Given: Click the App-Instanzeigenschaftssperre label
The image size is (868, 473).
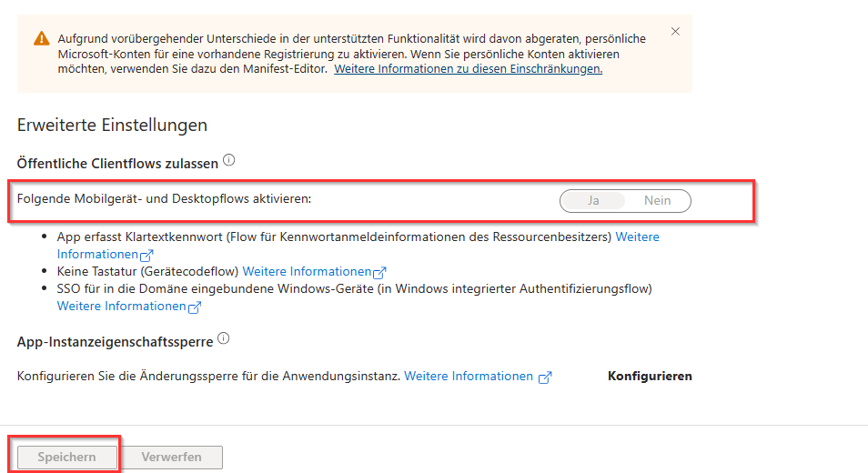Looking at the screenshot, I should (116, 342).
